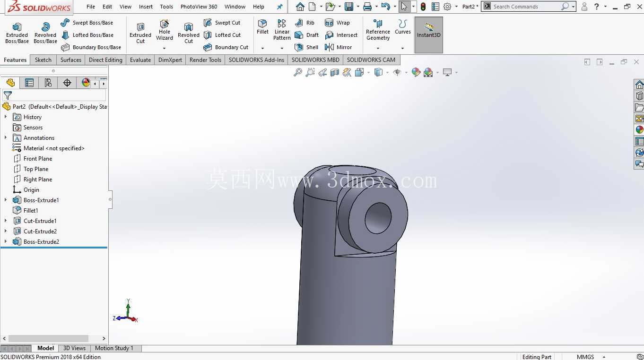Open the FeatureManager design tree tab
This screenshot has width=644, height=360.
click(x=10, y=83)
